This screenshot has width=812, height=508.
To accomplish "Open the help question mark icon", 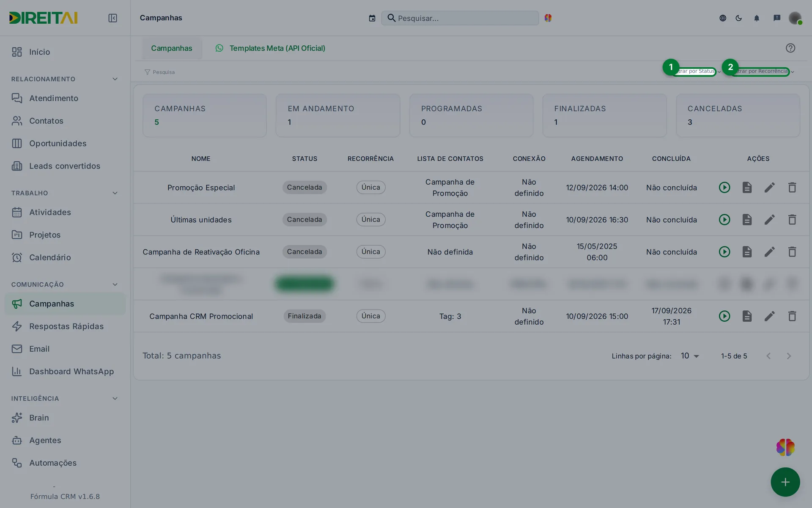I will pos(790,48).
